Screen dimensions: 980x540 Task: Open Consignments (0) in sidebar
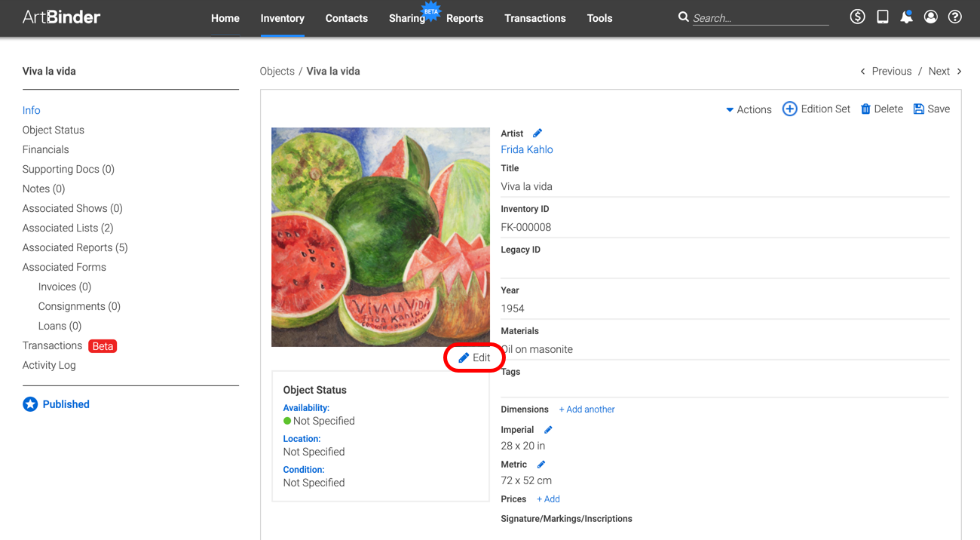tap(79, 306)
